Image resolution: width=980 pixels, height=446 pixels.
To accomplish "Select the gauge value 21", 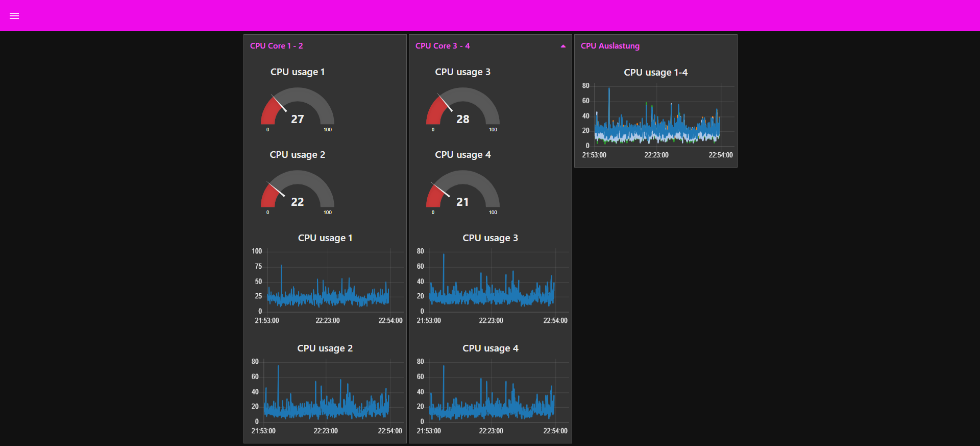I will click(x=463, y=202).
